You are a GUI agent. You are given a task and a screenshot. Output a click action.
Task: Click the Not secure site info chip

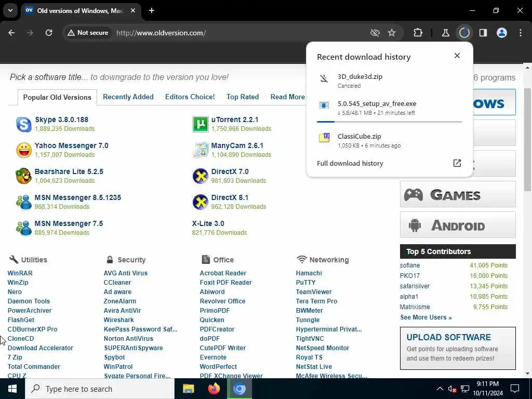pyautogui.click(x=88, y=33)
